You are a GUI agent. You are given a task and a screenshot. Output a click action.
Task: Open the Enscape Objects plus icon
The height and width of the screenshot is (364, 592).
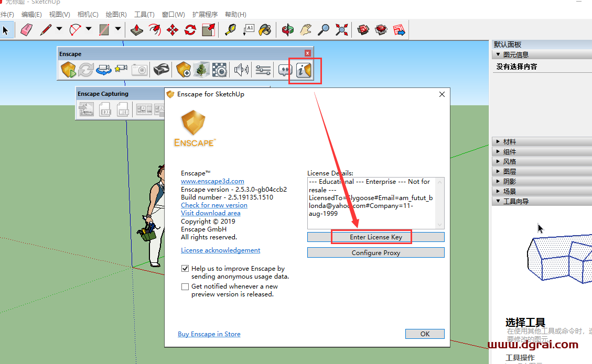[x=184, y=70]
